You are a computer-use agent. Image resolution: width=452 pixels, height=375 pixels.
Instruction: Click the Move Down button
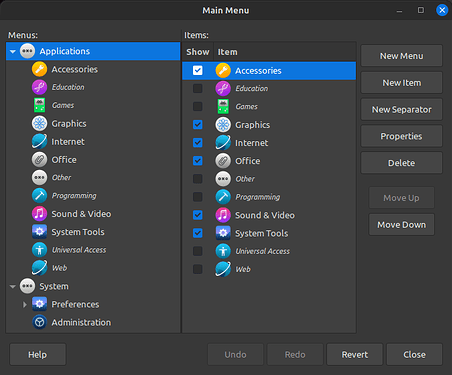tap(402, 225)
